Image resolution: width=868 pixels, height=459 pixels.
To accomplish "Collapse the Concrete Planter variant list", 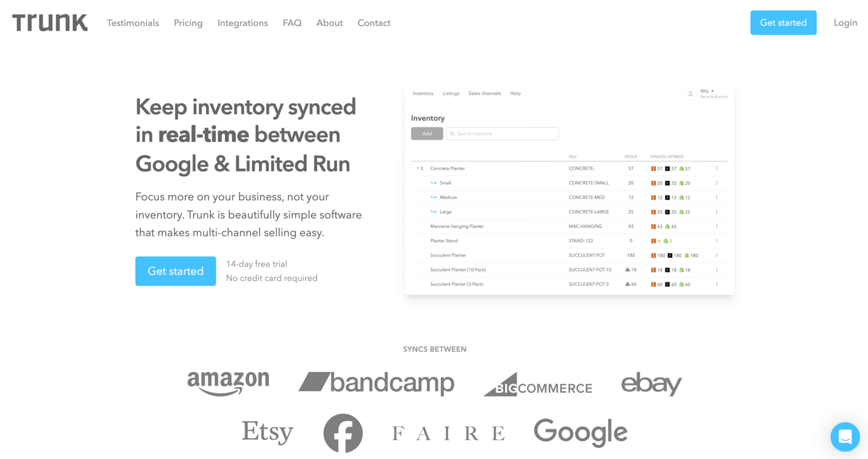I will coord(417,168).
